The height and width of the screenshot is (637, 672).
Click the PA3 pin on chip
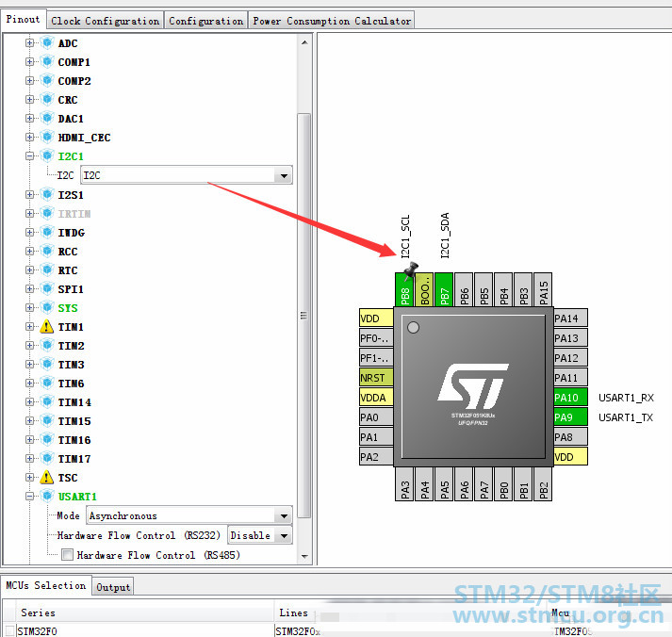pyautogui.click(x=404, y=483)
